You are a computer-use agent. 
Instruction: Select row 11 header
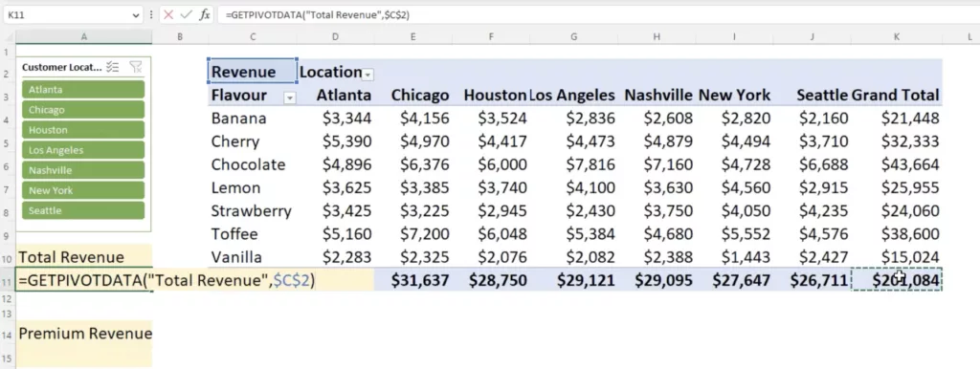pos(7,282)
